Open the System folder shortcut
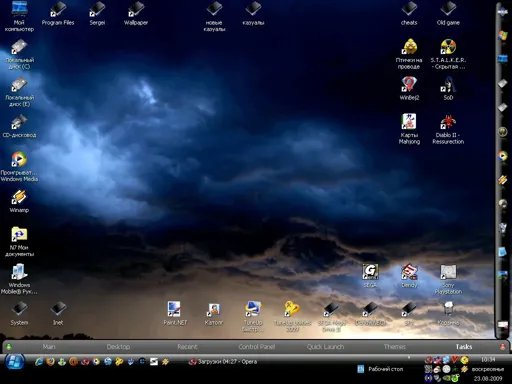The image size is (512, 384). (x=19, y=313)
